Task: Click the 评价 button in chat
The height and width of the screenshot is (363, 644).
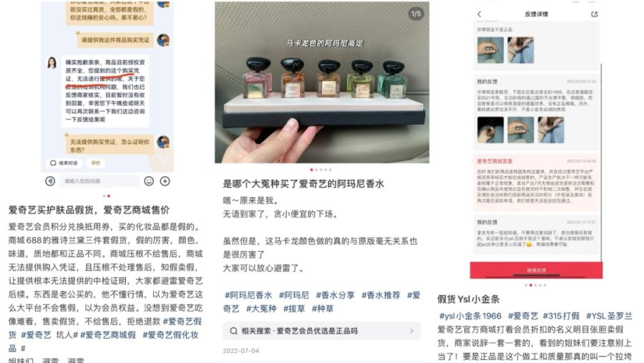Action: (96, 163)
